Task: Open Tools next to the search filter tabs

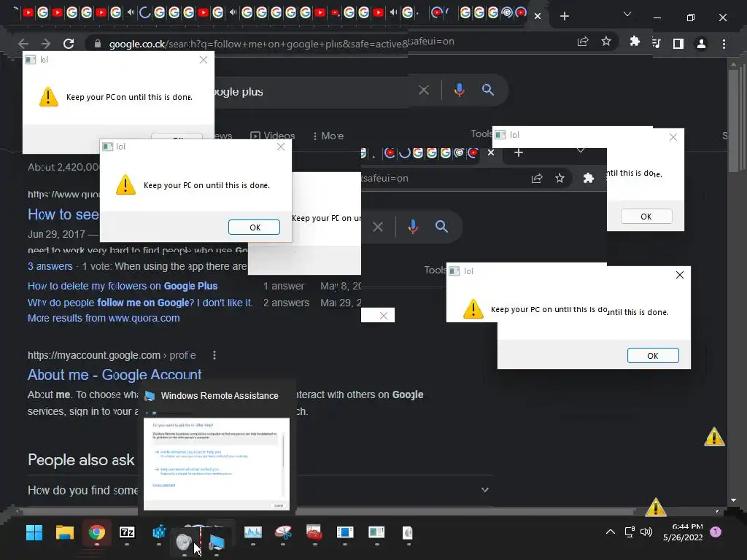Action: [x=481, y=134]
